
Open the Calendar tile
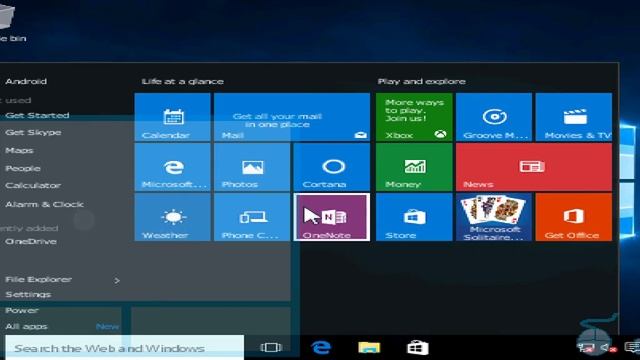coord(172,117)
